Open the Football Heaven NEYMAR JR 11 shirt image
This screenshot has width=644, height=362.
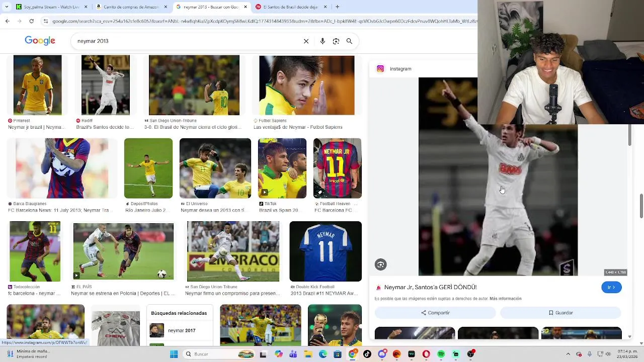tap(338, 168)
